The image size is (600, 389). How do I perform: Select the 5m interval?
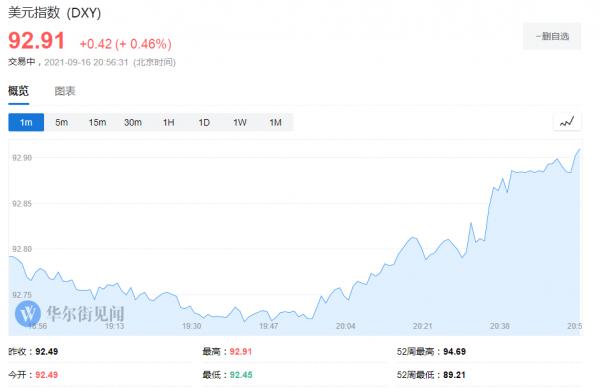(x=62, y=122)
